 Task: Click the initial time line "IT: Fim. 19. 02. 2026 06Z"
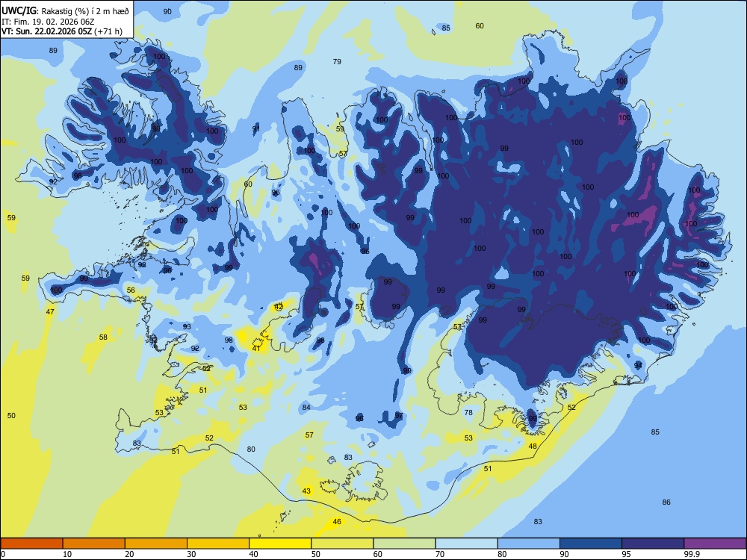[48, 22]
